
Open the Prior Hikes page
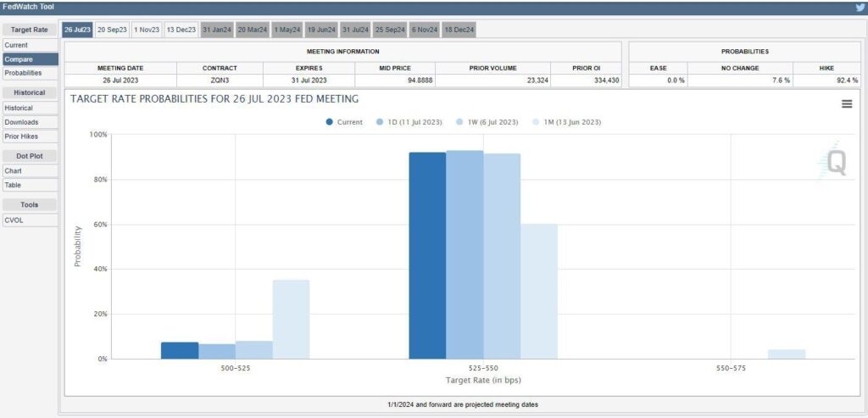[x=21, y=136]
